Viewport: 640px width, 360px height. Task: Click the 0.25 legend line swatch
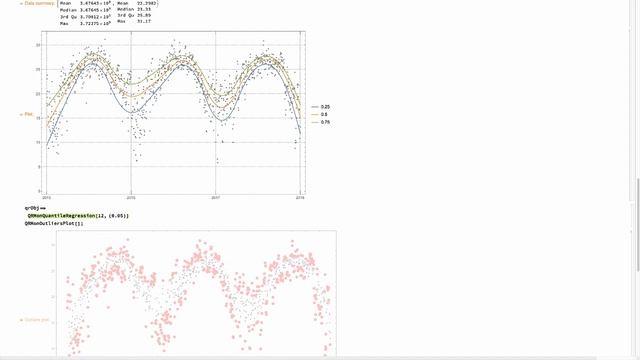[315, 107]
